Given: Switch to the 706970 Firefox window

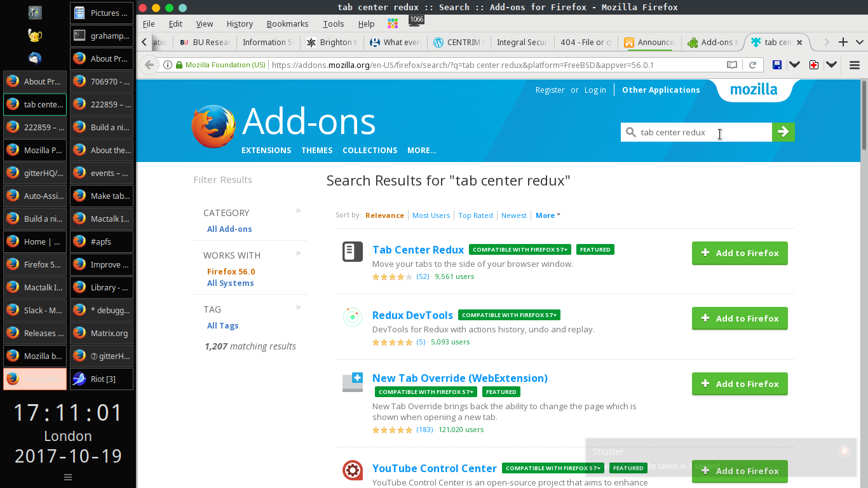Looking at the screenshot, I should coord(102,81).
